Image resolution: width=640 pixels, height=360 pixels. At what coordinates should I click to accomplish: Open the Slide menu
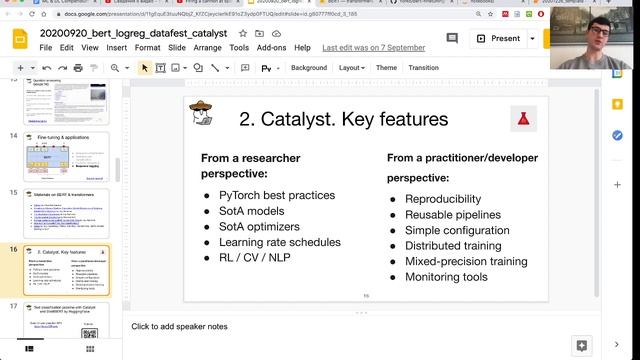point(177,48)
